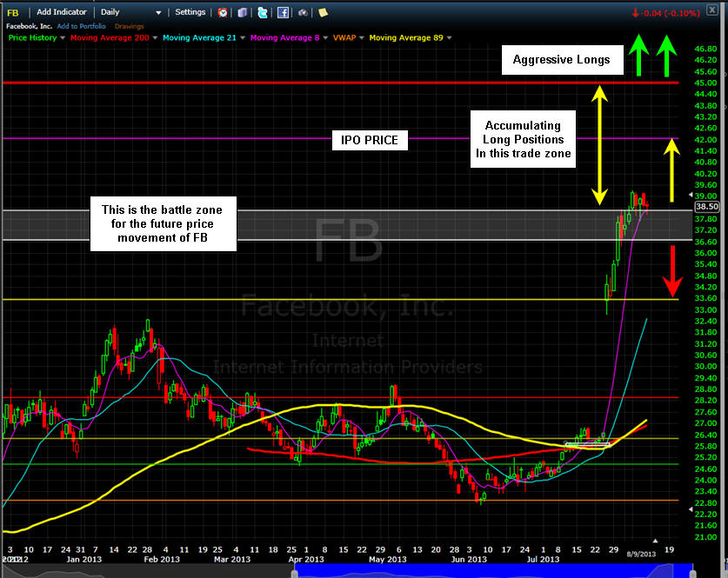Expand Moving Average 21 options arrow
Screen dimensions: 728x578
pyautogui.click(x=243, y=38)
